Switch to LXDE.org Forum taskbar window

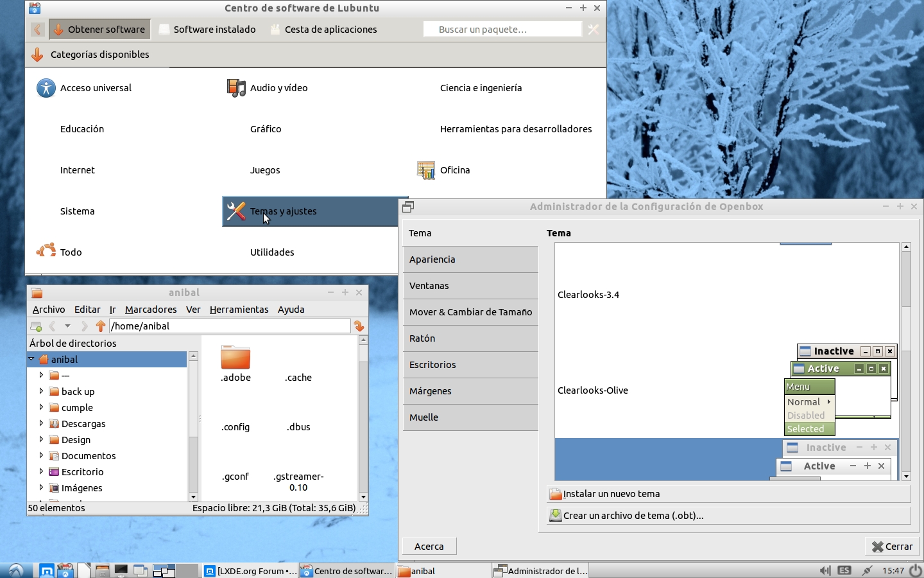(x=250, y=570)
